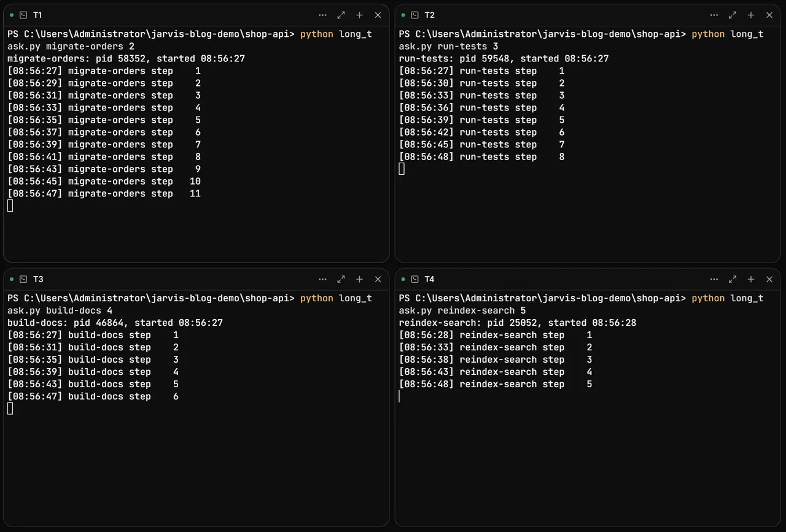Close the T2 terminal pane
The height and width of the screenshot is (532, 786).
tap(769, 15)
